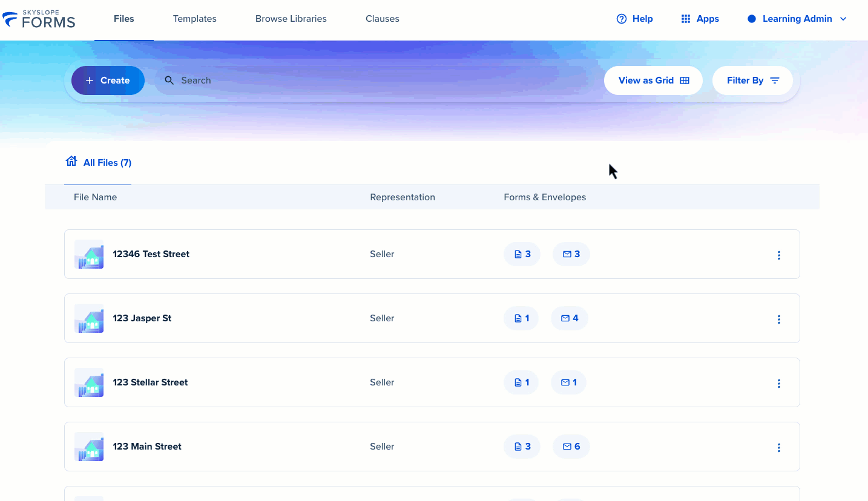
Task: View forms count for 123 Stellar Street
Action: pyautogui.click(x=521, y=382)
